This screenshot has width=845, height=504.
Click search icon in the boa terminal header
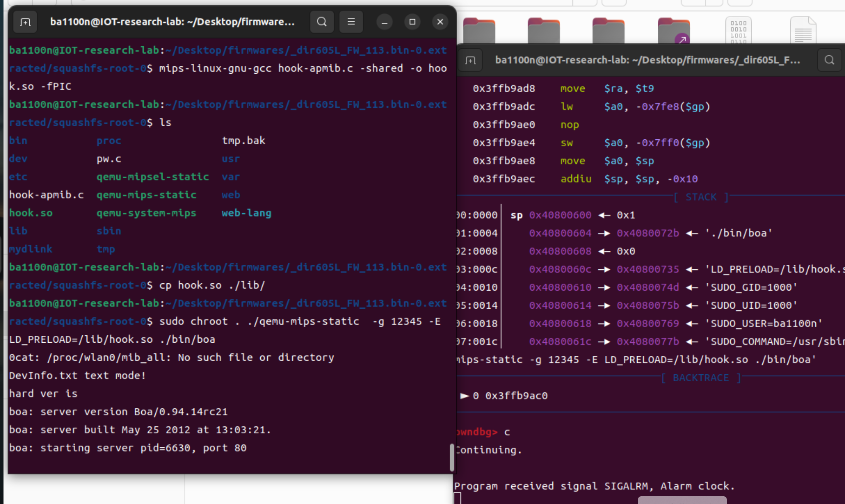[322, 22]
